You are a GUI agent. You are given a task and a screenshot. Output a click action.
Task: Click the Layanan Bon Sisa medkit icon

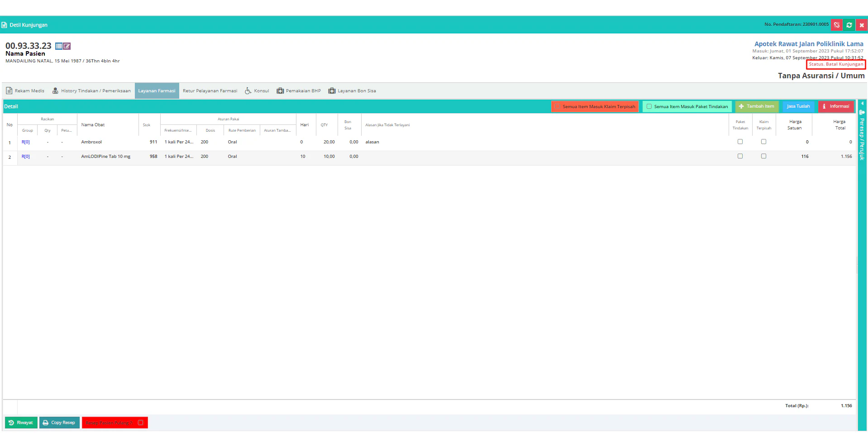pyautogui.click(x=332, y=91)
